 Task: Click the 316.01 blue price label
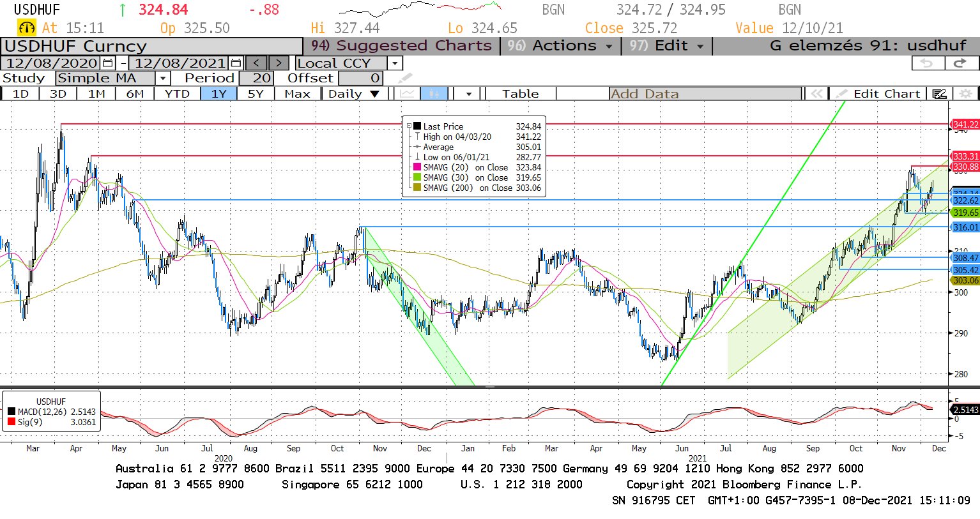965,227
